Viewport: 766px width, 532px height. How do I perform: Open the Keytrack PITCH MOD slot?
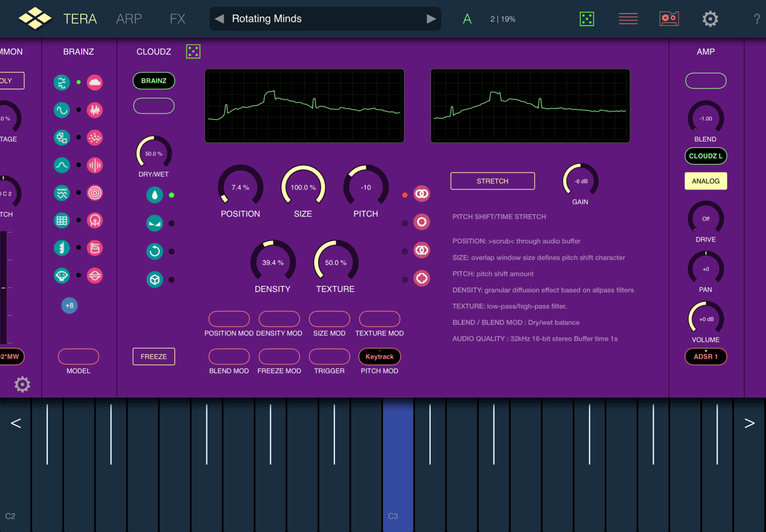pyautogui.click(x=379, y=357)
